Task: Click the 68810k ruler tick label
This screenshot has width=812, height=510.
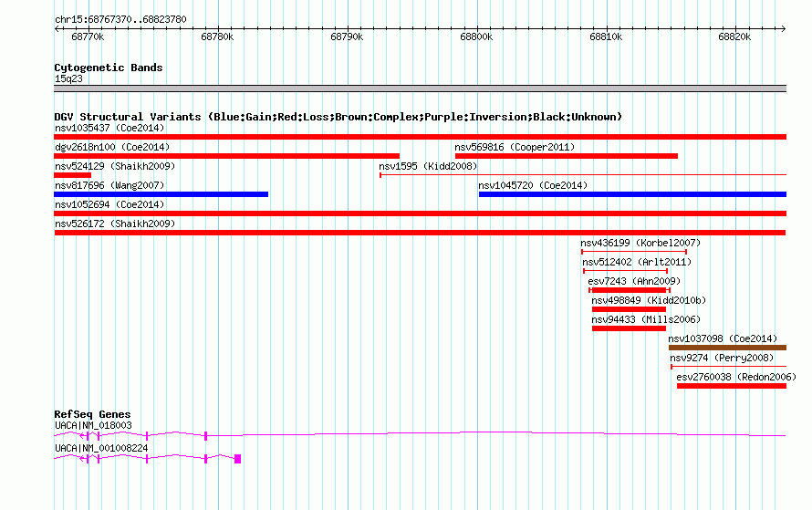Action: click(x=606, y=36)
